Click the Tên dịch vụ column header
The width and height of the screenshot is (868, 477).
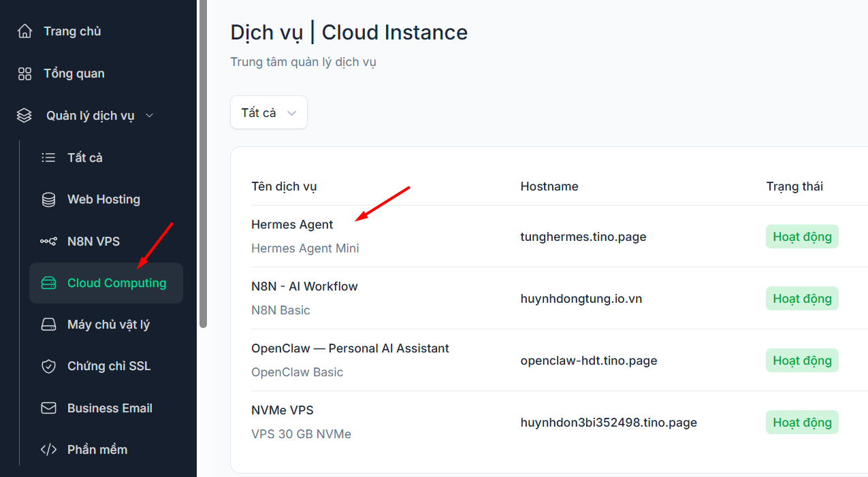[284, 186]
